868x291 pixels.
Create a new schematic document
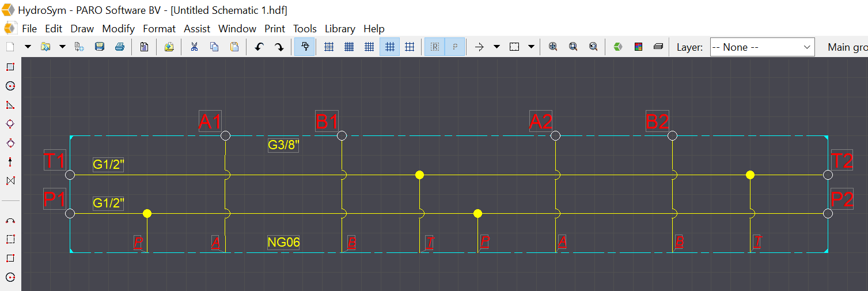coord(10,47)
